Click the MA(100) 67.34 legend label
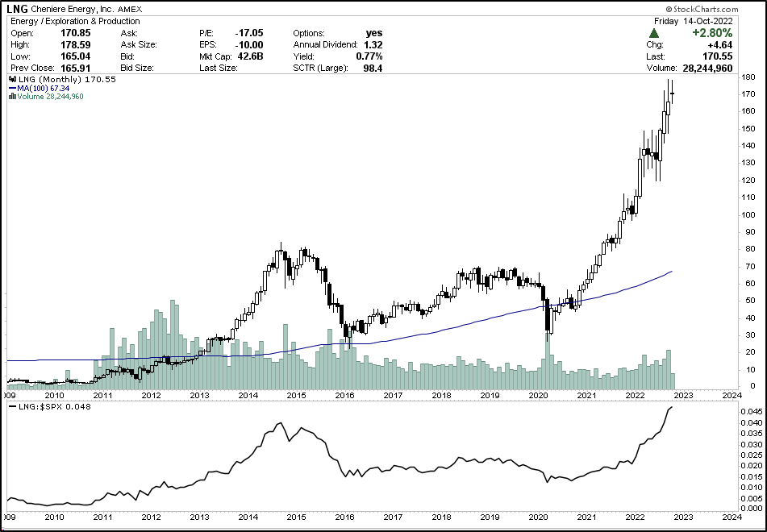 [43, 89]
